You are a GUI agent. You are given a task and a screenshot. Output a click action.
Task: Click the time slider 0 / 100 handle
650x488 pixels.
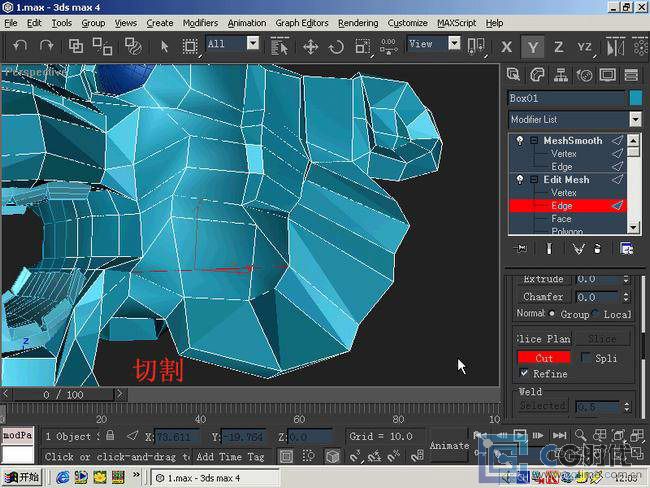tap(63, 394)
